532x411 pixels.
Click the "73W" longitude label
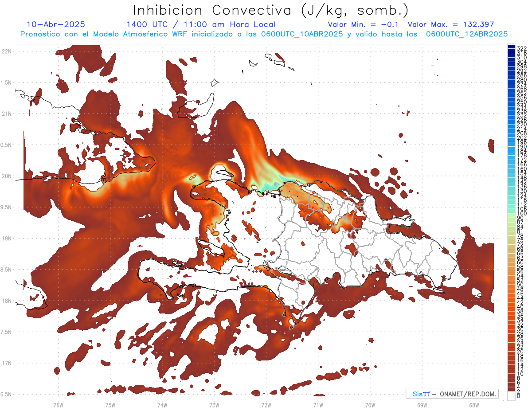pos(214,405)
